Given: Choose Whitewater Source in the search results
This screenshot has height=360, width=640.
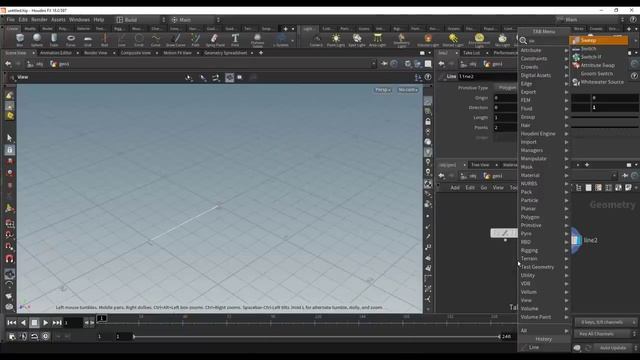Looking at the screenshot, I should tap(599, 82).
